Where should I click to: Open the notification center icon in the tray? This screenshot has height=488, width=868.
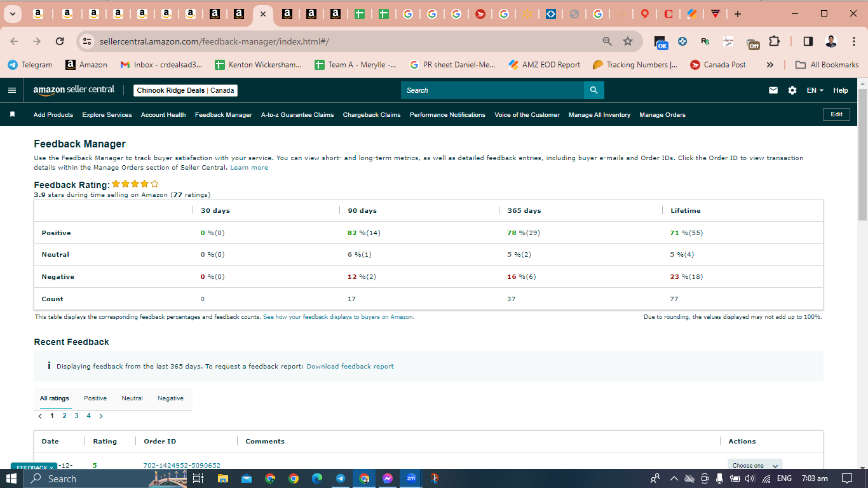point(846,478)
